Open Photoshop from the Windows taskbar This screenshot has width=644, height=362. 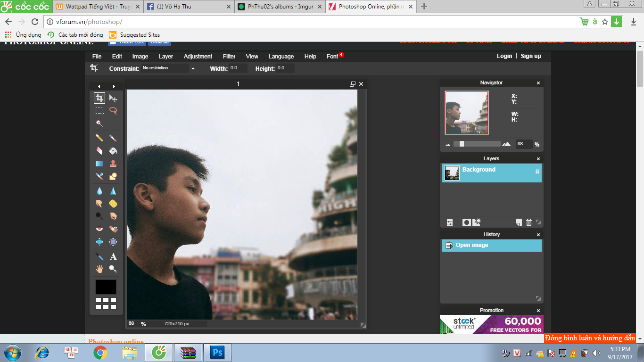pyautogui.click(x=218, y=353)
